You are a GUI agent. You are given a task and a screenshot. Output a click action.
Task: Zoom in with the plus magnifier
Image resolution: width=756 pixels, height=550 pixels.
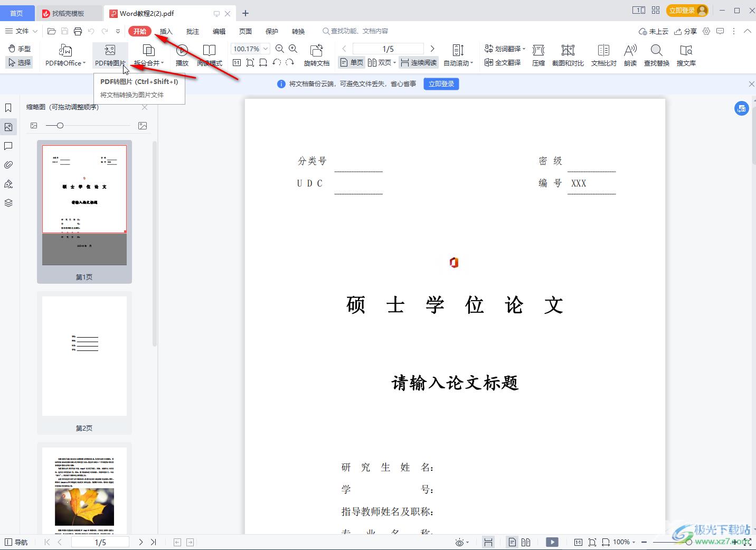point(293,49)
